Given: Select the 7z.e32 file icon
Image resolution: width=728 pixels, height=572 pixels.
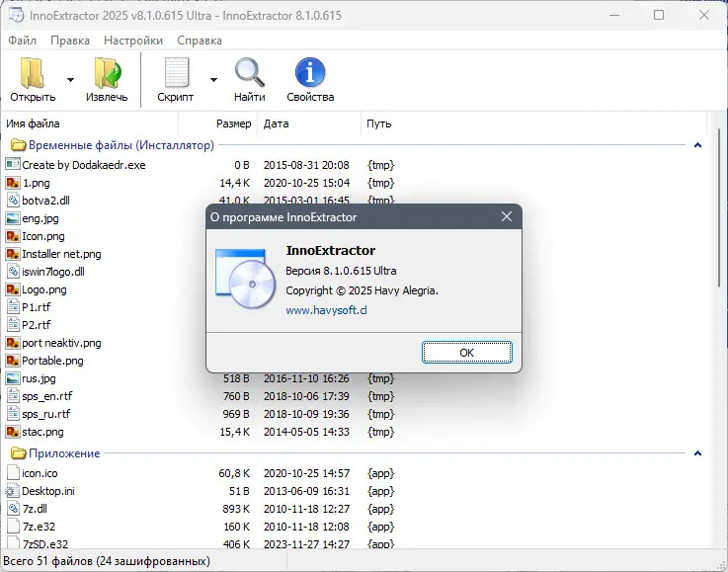Looking at the screenshot, I should 13,526.
